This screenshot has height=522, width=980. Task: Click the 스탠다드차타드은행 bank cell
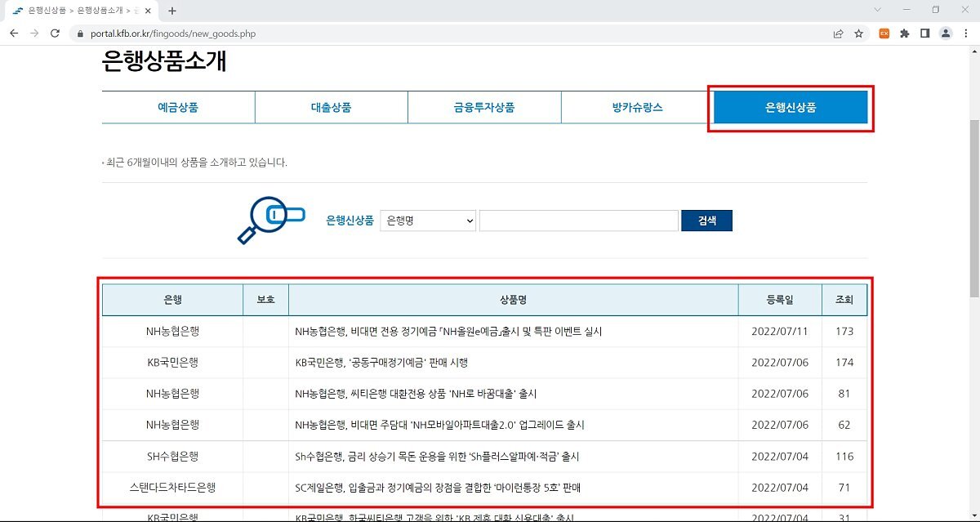(173, 488)
